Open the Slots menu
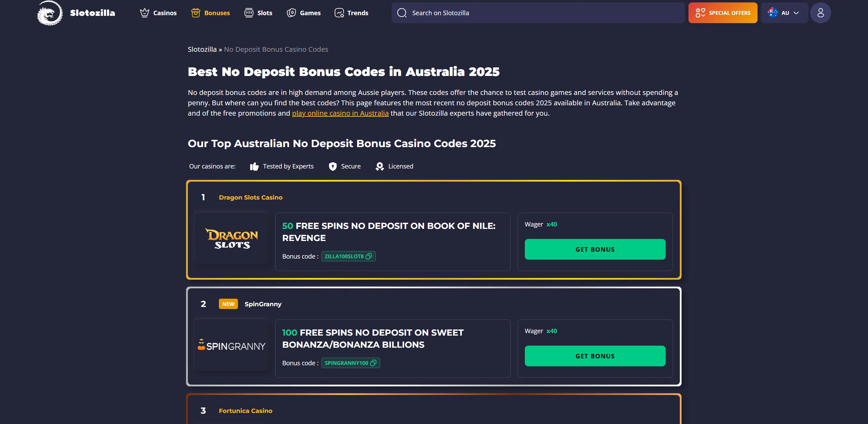 coord(258,13)
